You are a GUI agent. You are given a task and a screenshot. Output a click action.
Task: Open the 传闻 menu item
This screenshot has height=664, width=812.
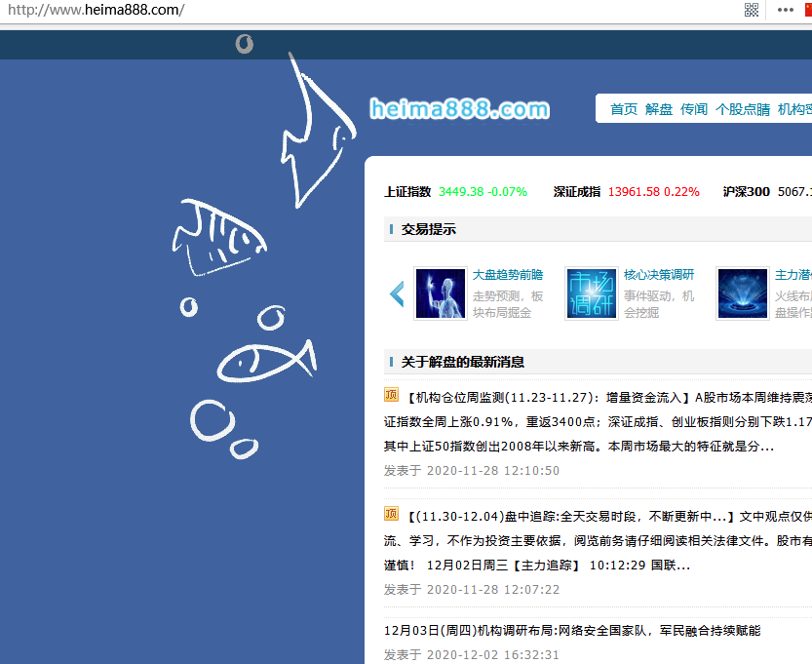coord(693,108)
